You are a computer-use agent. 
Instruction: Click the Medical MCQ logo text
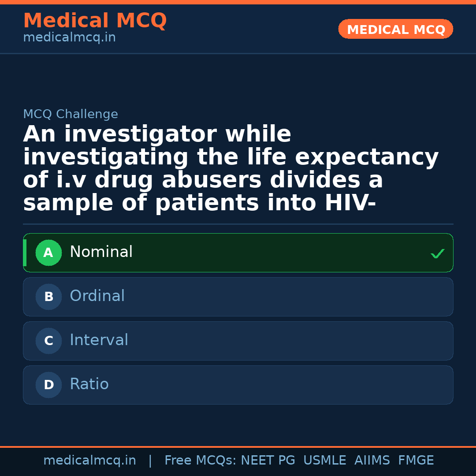click(x=95, y=21)
